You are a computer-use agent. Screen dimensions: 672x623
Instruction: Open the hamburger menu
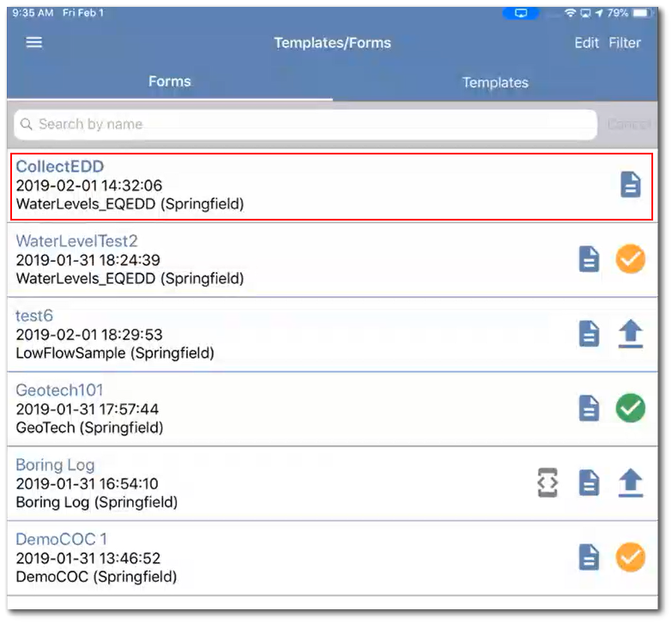(33, 42)
